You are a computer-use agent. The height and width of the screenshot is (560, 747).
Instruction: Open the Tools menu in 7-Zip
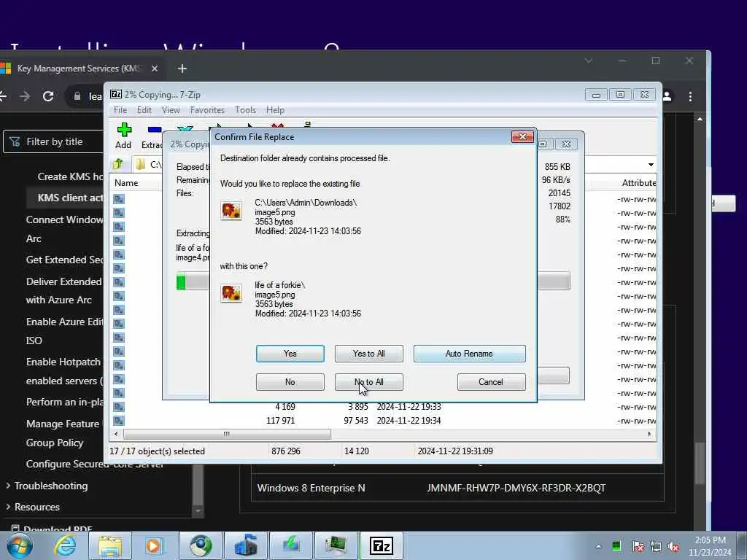pyautogui.click(x=245, y=110)
